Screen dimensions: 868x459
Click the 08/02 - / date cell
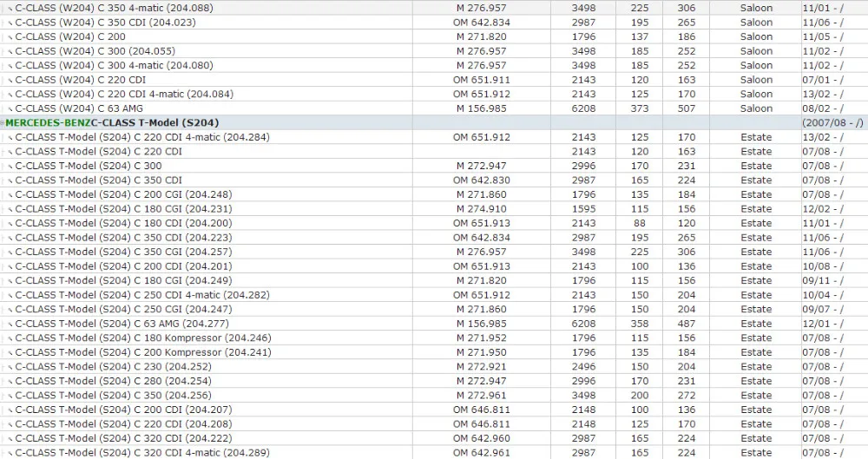823,108
